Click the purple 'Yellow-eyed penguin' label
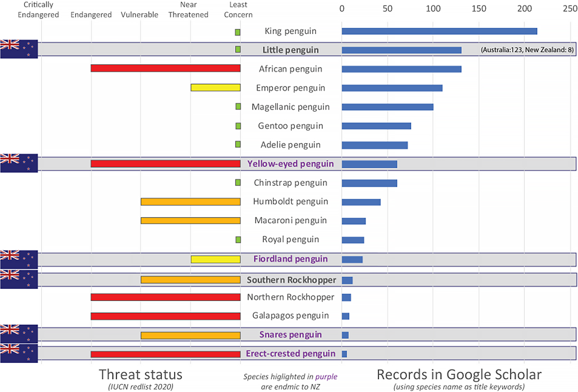578x392 pixels. tap(291, 164)
